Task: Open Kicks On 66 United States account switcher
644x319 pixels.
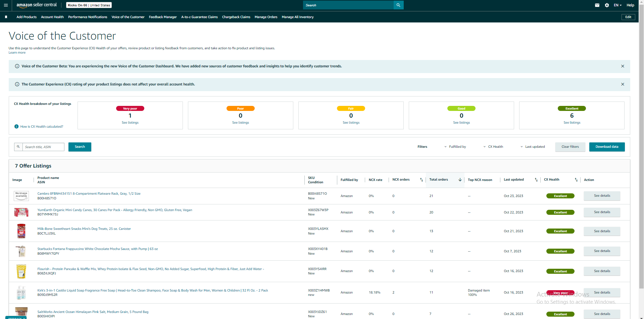Action: pos(89,5)
